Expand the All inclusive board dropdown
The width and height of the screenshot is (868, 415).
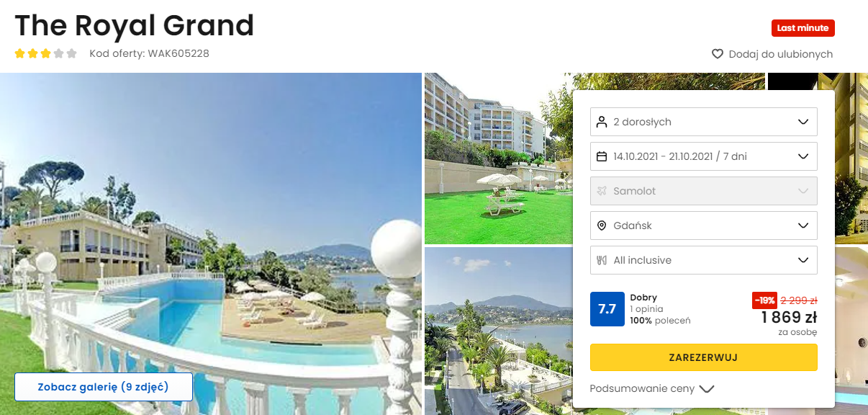tap(704, 260)
